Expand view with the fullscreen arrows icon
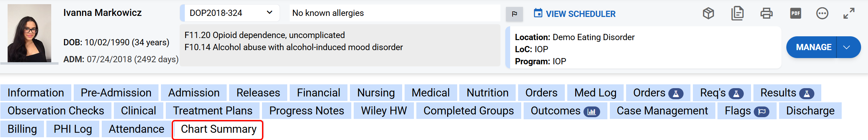The image size is (868, 140). point(849,13)
